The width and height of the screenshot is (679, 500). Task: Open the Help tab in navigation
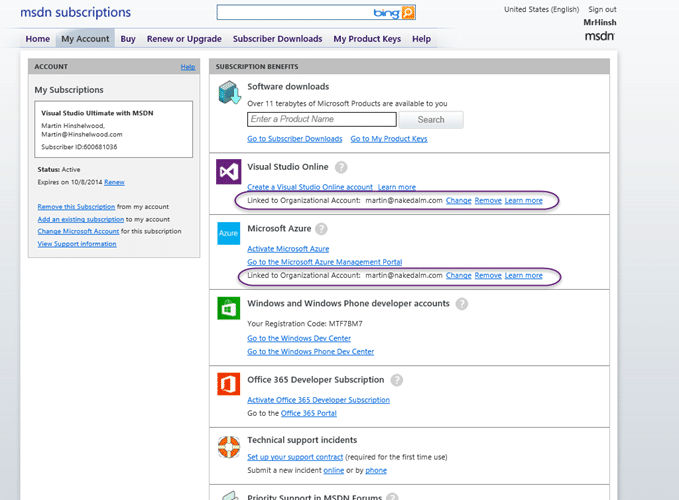[x=421, y=39]
